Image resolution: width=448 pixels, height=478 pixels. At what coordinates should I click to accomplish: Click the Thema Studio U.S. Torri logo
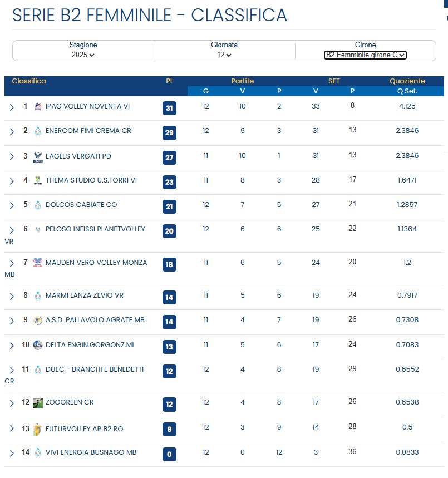38,180
